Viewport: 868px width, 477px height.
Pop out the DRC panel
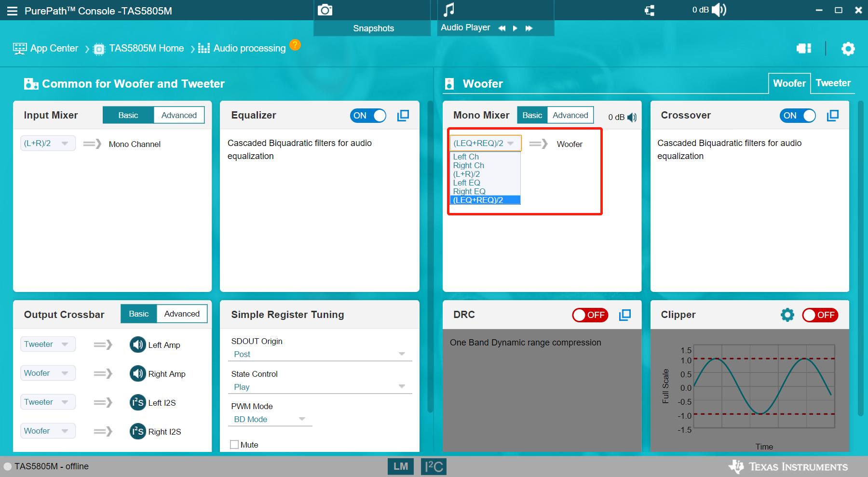[625, 315]
